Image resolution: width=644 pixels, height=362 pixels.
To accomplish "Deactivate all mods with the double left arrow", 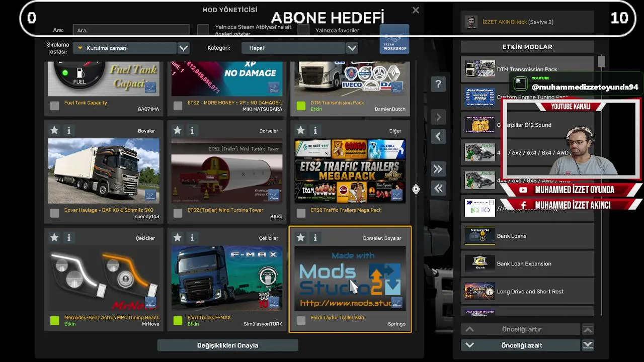I will click(x=438, y=189).
